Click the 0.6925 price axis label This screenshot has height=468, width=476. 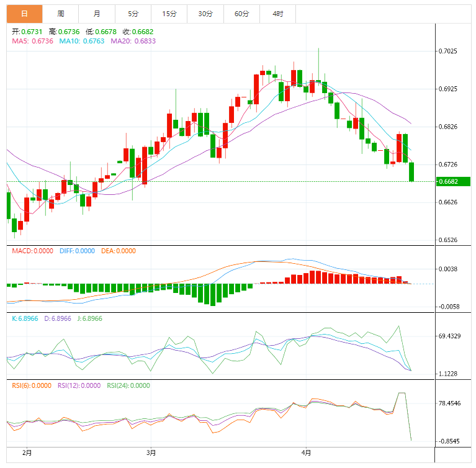[448, 89]
